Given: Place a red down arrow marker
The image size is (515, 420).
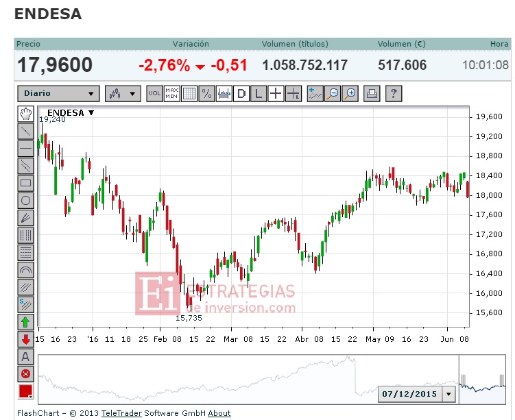Looking at the screenshot, I should 25,340.
